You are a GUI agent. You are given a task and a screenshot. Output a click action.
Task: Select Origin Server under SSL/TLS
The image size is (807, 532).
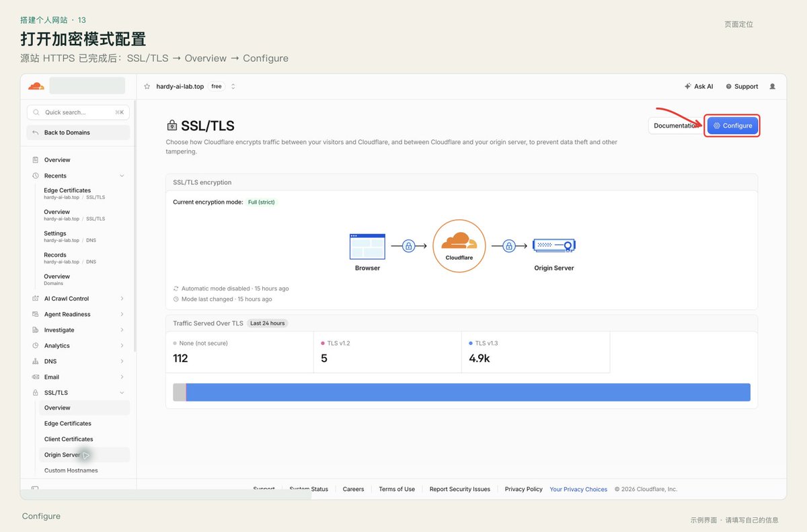point(84,455)
